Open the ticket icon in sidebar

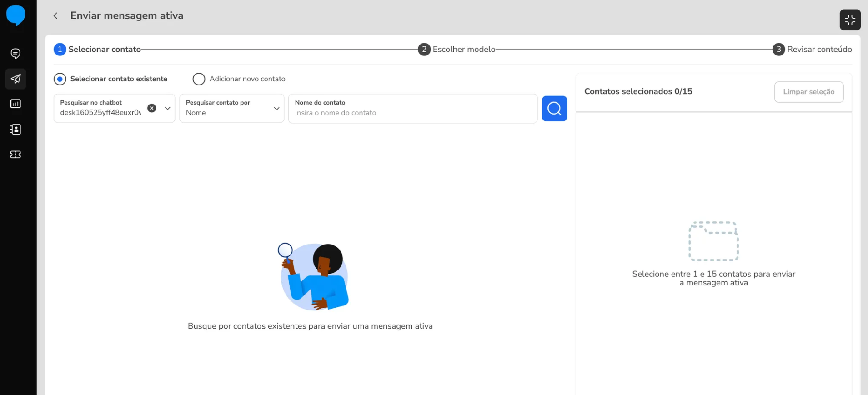(15, 155)
